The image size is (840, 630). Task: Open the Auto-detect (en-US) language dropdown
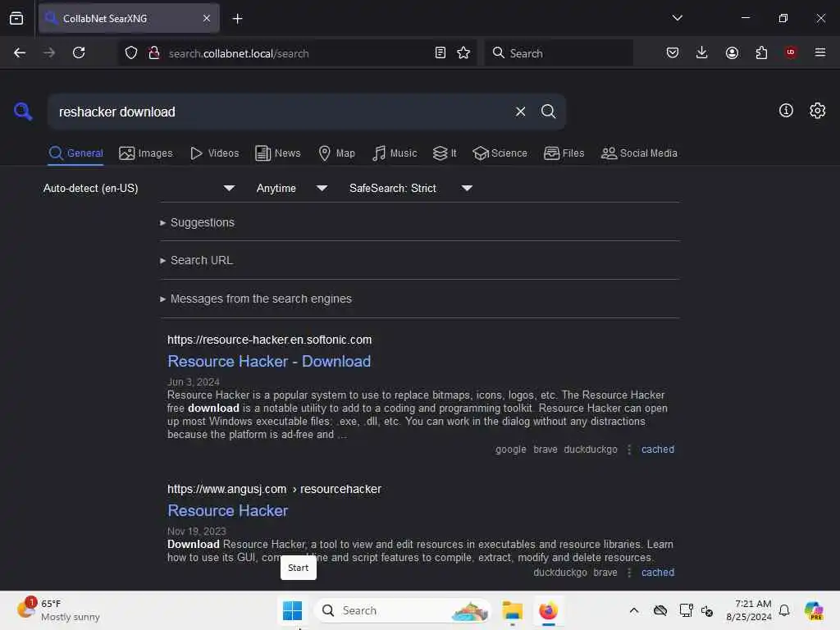pos(139,188)
